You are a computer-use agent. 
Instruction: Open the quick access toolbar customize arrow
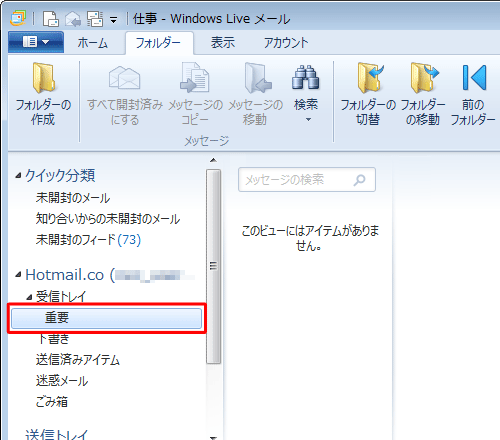113,20
